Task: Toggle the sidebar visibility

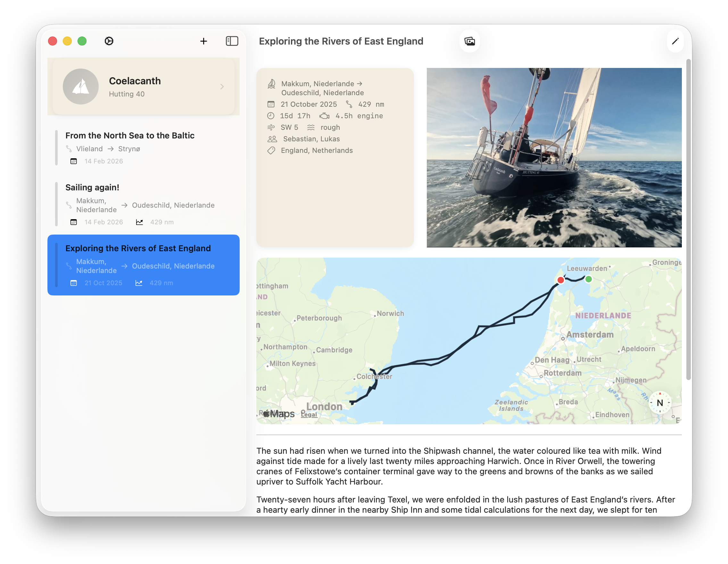Action: pyautogui.click(x=232, y=41)
